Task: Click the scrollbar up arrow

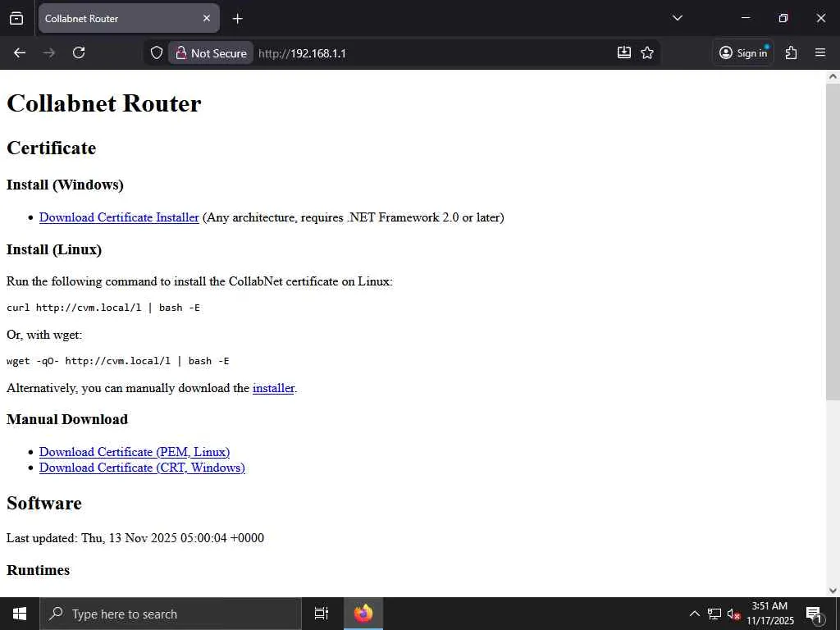Action: pyautogui.click(x=833, y=76)
